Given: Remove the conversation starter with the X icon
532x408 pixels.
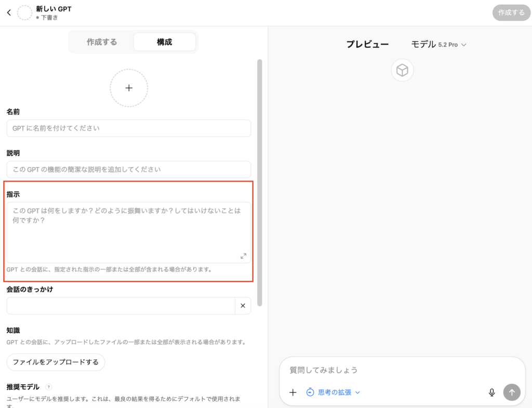Looking at the screenshot, I should [243, 306].
